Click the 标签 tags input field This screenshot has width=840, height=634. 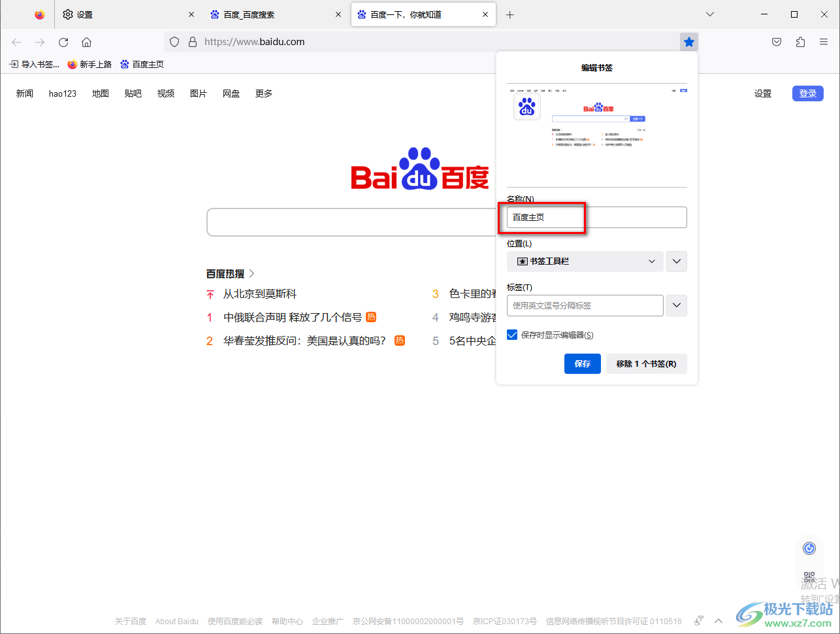point(585,305)
